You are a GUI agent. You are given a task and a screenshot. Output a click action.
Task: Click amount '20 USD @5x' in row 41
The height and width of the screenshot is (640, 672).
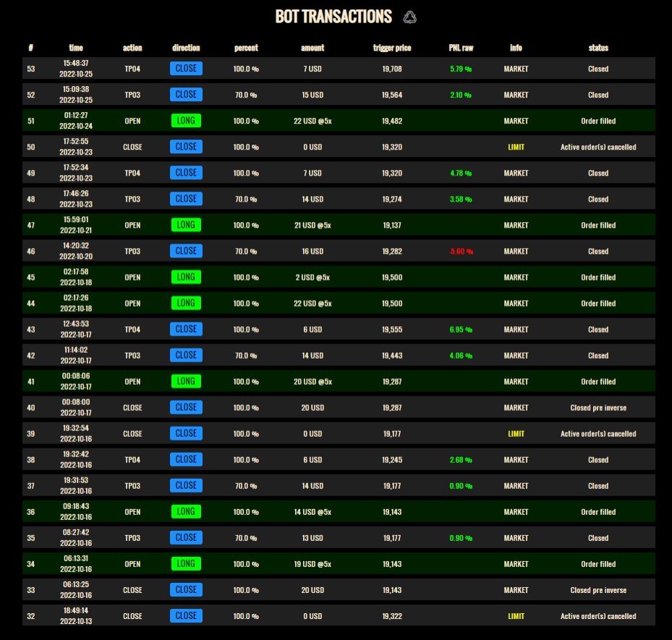click(x=312, y=382)
